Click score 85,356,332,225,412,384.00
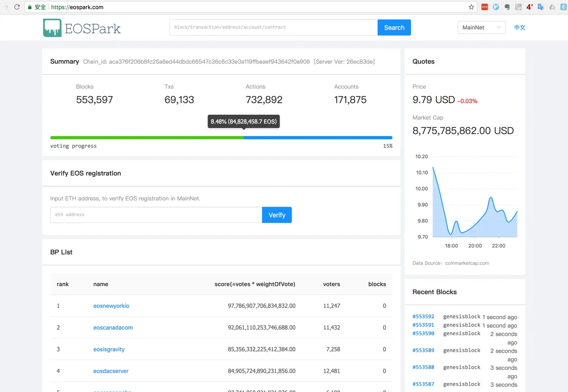The height and width of the screenshot is (392, 568). [x=261, y=349]
